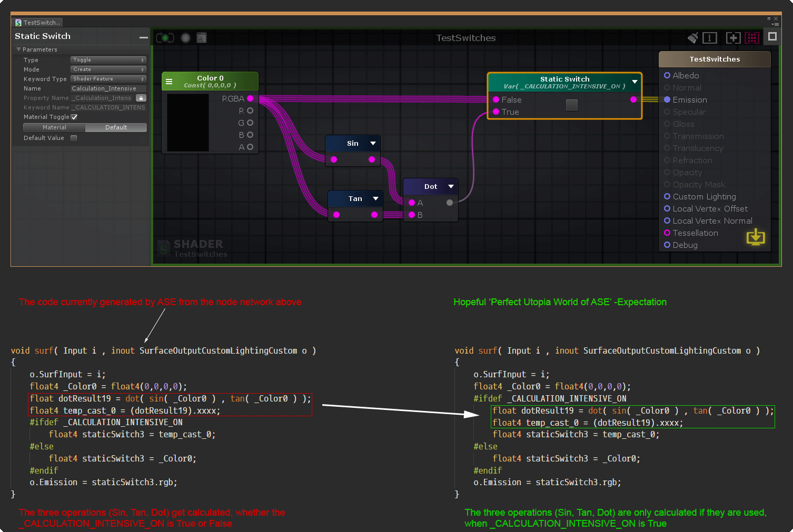Expand the Static Switch node dropdown arrow
Viewport: 793px width, 532px height.
(x=635, y=82)
